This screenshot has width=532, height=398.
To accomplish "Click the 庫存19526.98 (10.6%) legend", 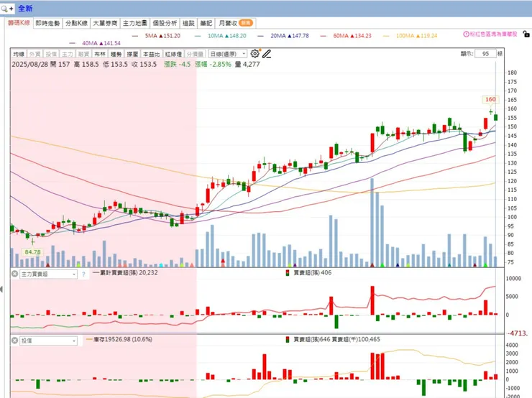I will pos(119,339).
